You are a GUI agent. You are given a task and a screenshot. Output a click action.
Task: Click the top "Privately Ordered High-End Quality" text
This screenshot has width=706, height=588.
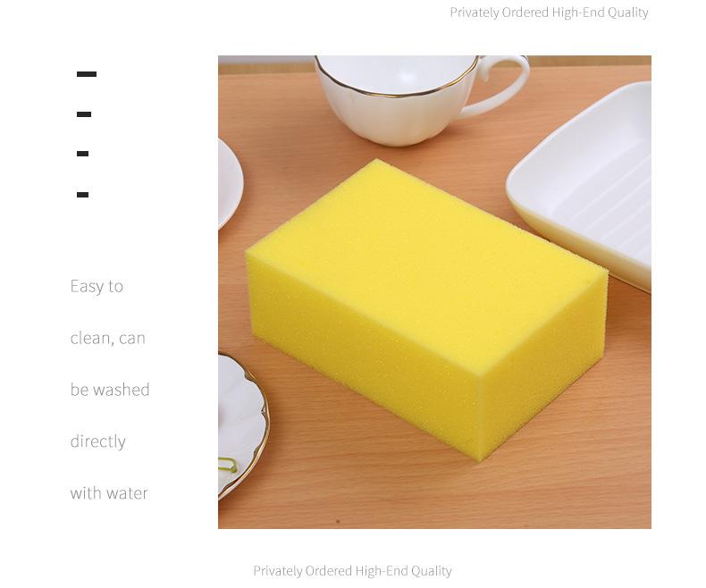click(x=549, y=13)
